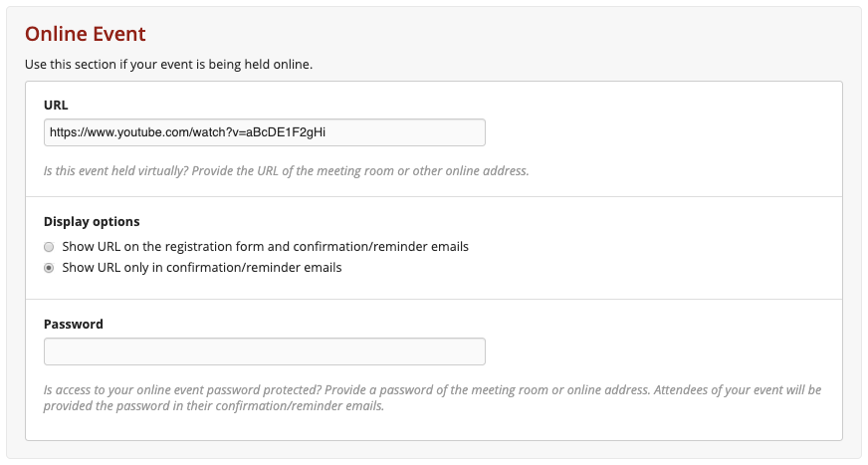This screenshot has height=465, width=868.
Task: Click the bold 'Display options' label
Action: point(92,221)
